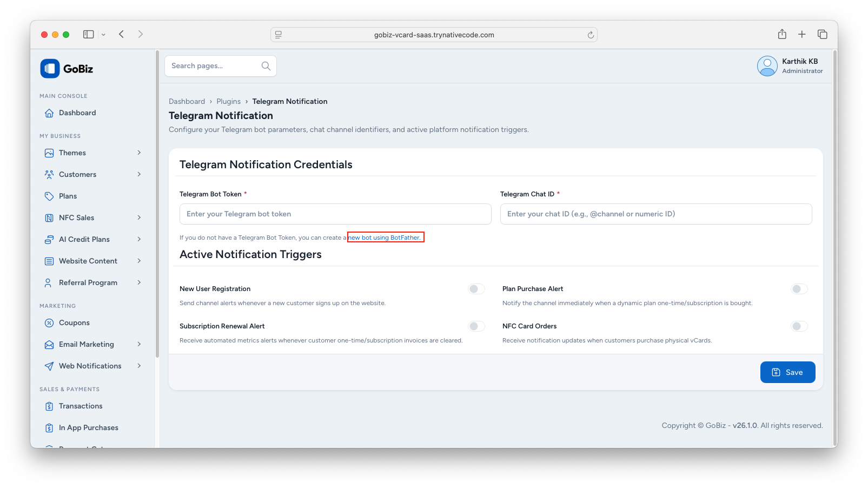Click the Customers people icon

pyautogui.click(x=49, y=175)
